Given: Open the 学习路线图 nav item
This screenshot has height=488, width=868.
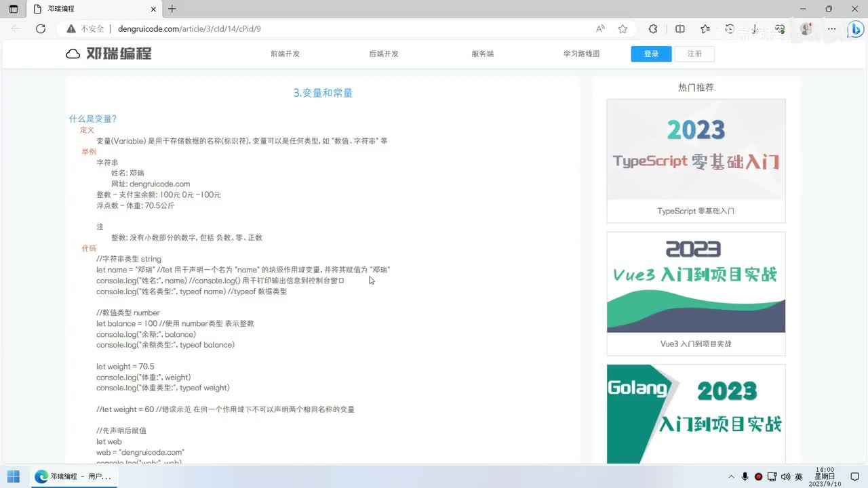Looking at the screenshot, I should (581, 54).
